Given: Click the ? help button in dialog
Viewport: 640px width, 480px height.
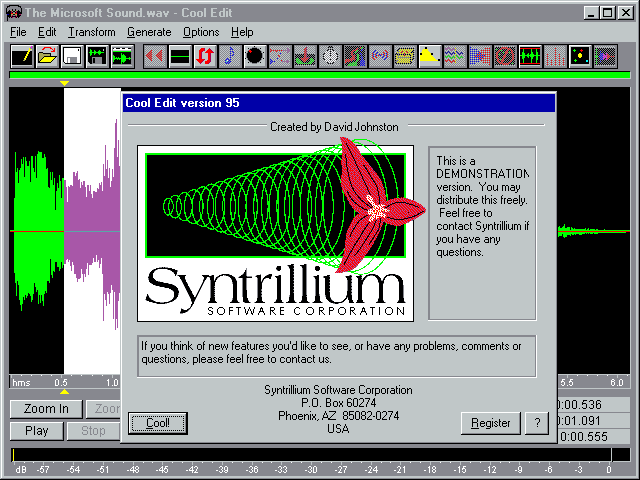Looking at the screenshot, I should click(537, 423).
